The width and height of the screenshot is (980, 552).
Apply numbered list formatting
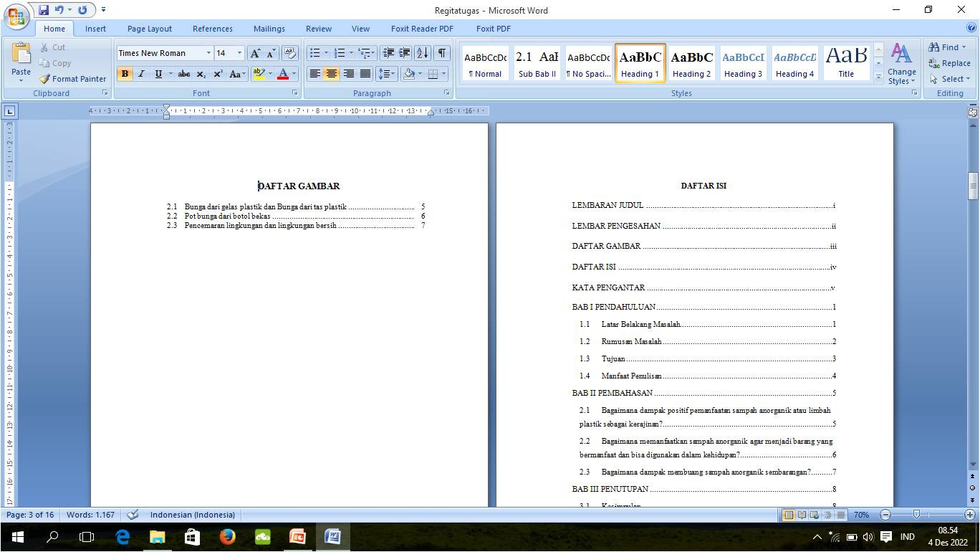340,53
